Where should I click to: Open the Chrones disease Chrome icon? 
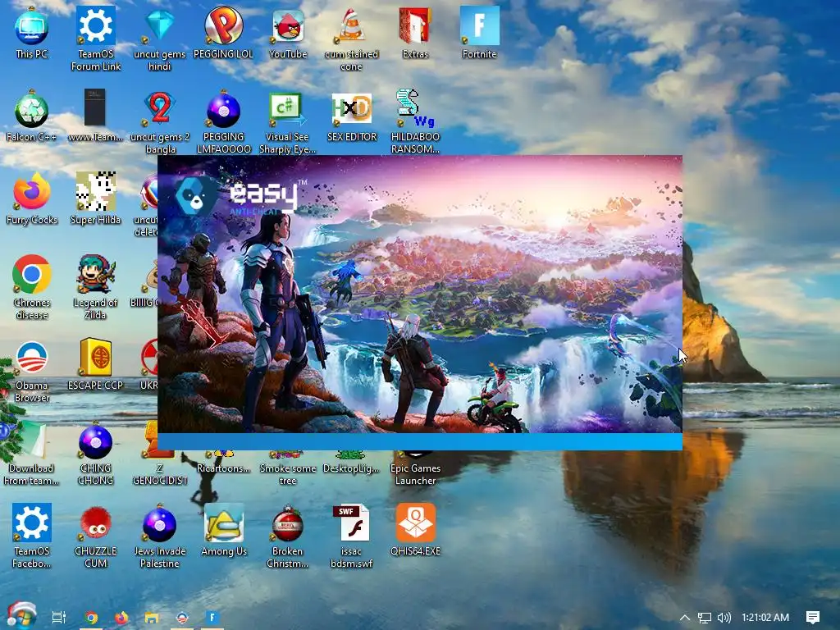[32, 288]
